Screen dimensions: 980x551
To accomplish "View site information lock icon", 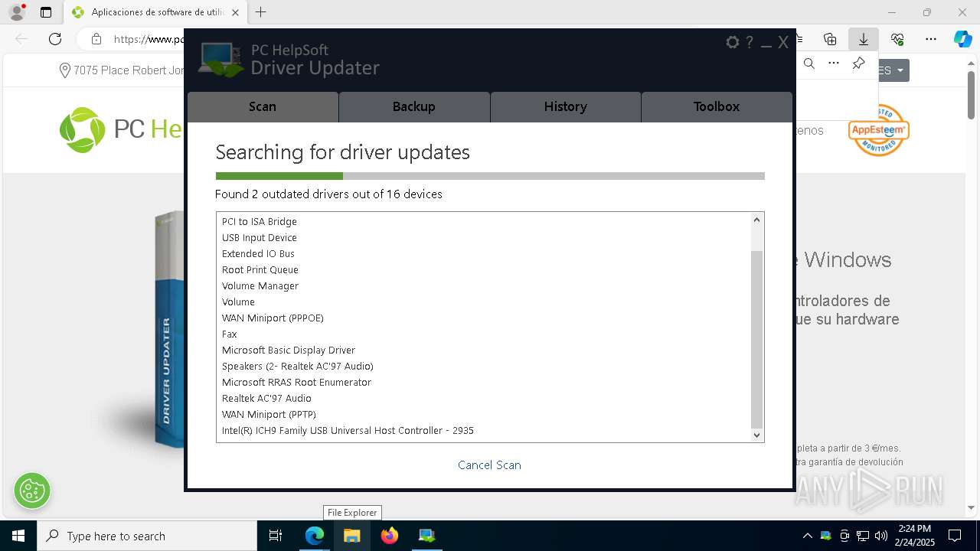I will pos(96,39).
